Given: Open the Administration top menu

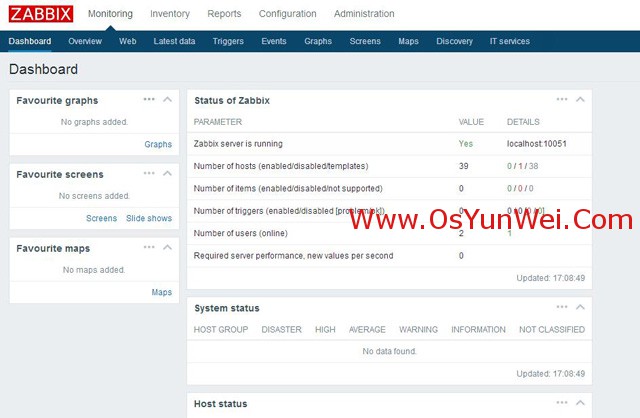Looking at the screenshot, I should 364,14.
